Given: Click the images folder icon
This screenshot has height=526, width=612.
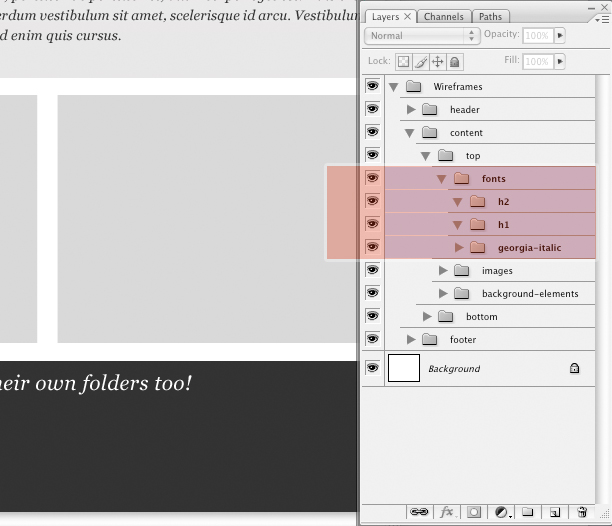Looking at the screenshot, I should click(x=461, y=270).
